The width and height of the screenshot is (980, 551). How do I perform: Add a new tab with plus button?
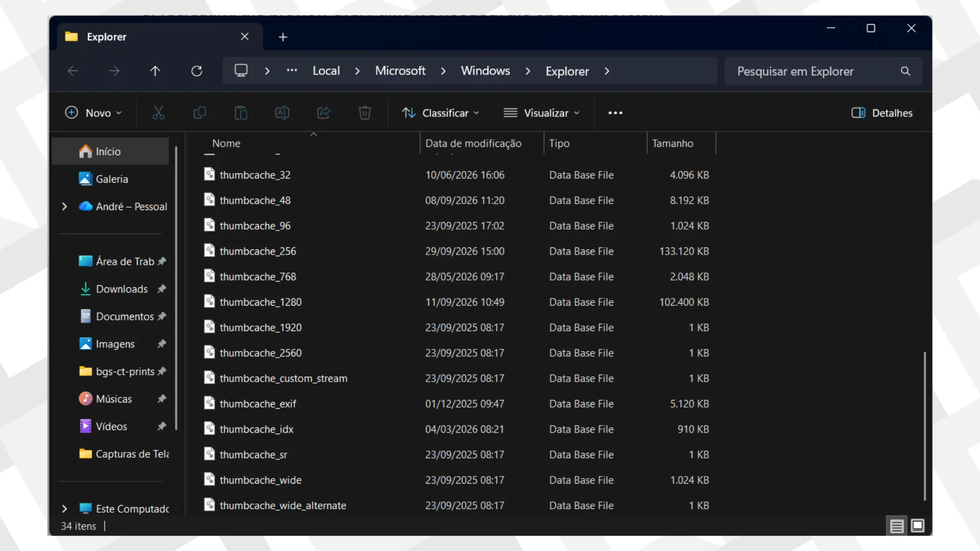pyautogui.click(x=283, y=37)
